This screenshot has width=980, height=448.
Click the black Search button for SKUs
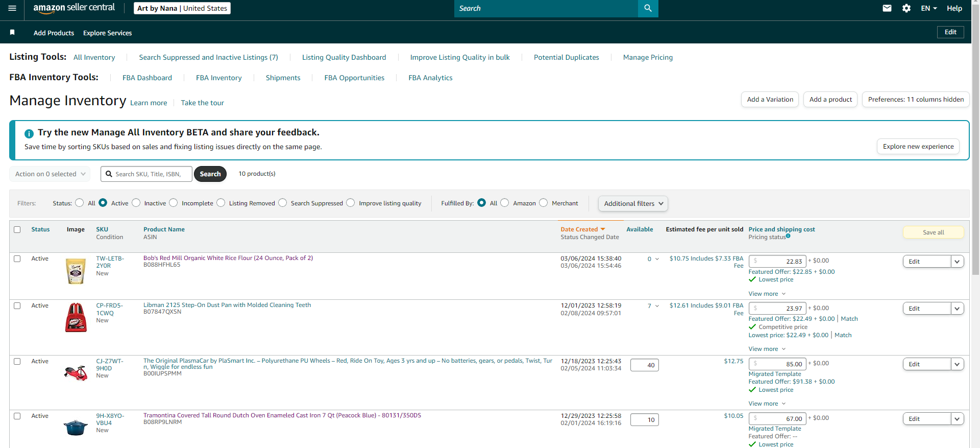[x=210, y=174]
